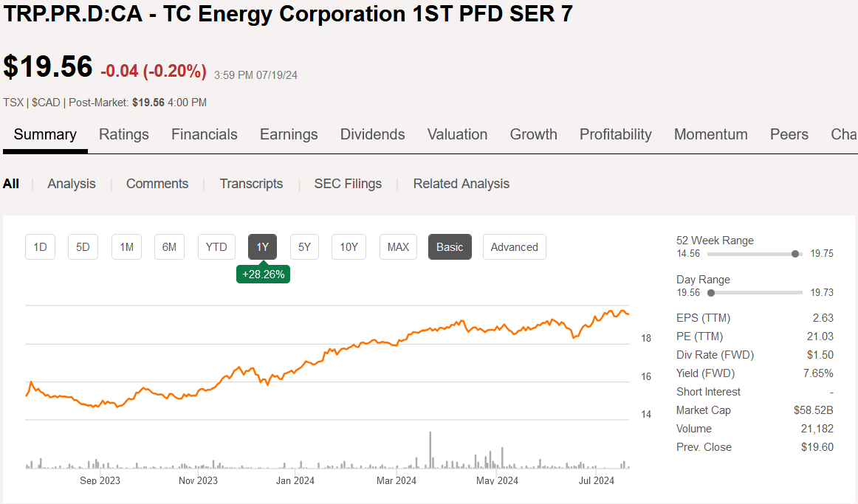This screenshot has width=858, height=504.
Task: Switch to the Dividends tab
Action: (x=372, y=134)
